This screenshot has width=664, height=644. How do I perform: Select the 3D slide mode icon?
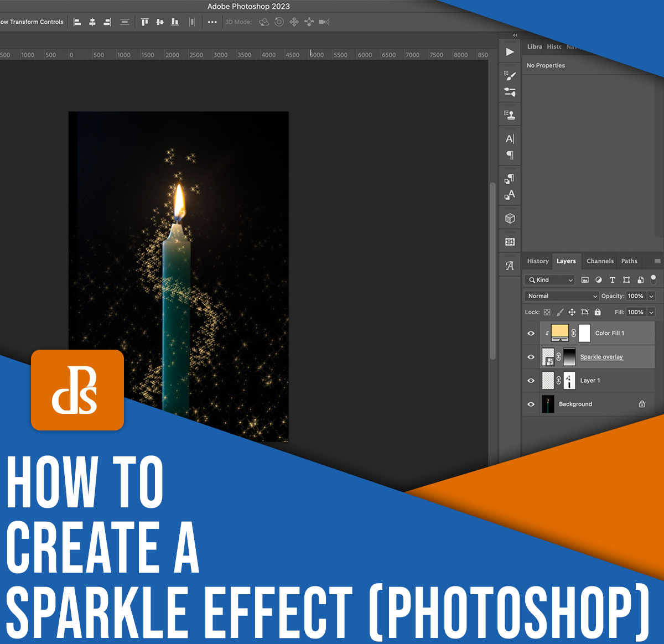tap(309, 22)
